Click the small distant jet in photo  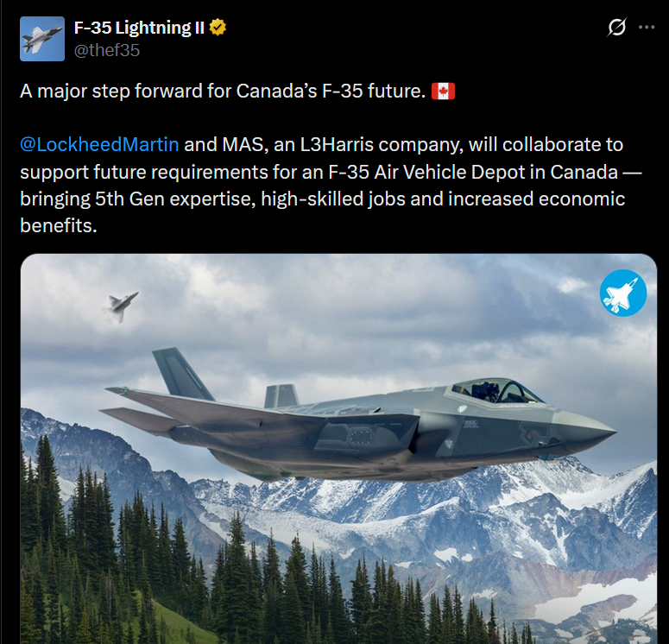tap(121, 306)
